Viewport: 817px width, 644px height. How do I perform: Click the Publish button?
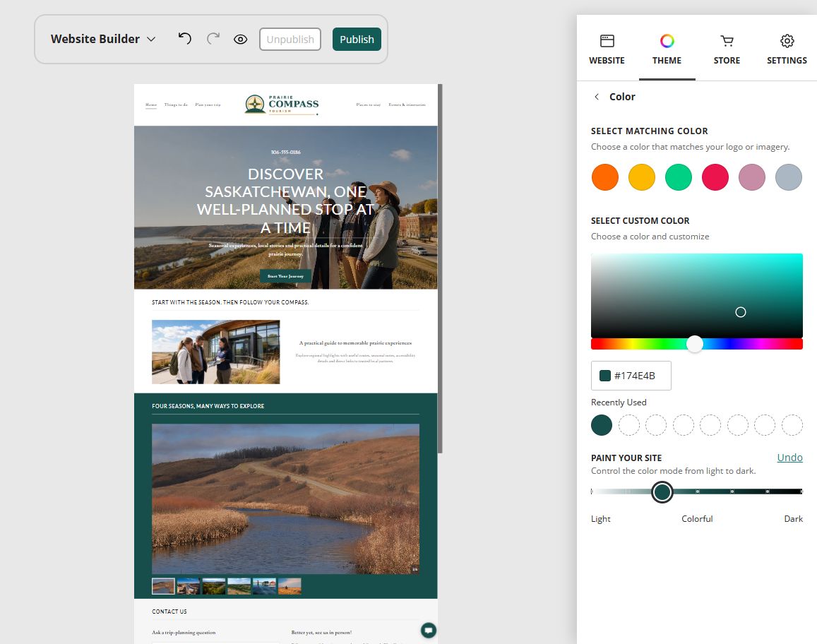point(357,39)
